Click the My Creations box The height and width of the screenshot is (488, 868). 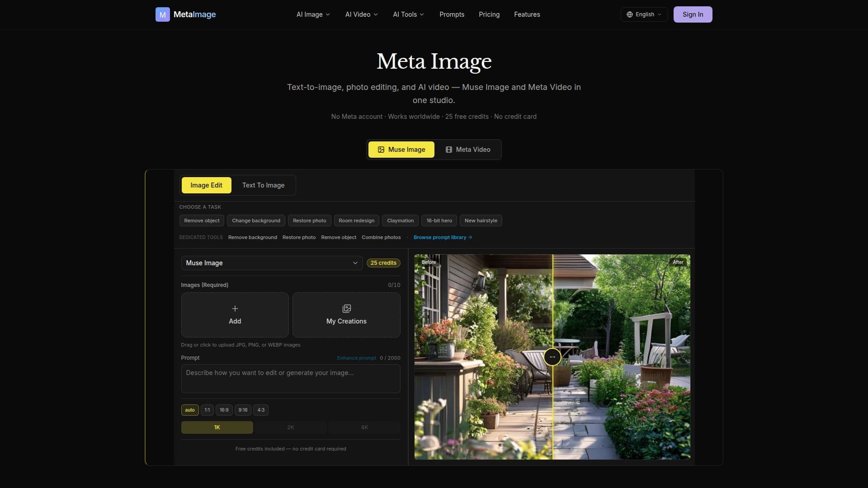pos(347,315)
